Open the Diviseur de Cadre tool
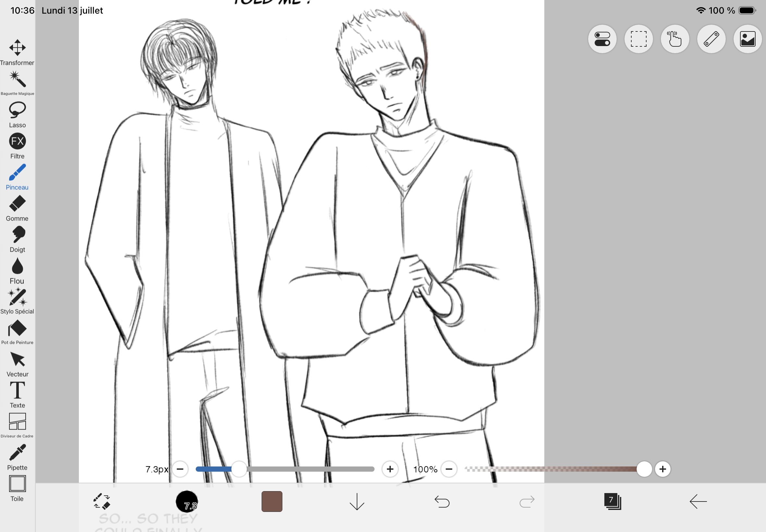The image size is (766, 532). point(17,426)
